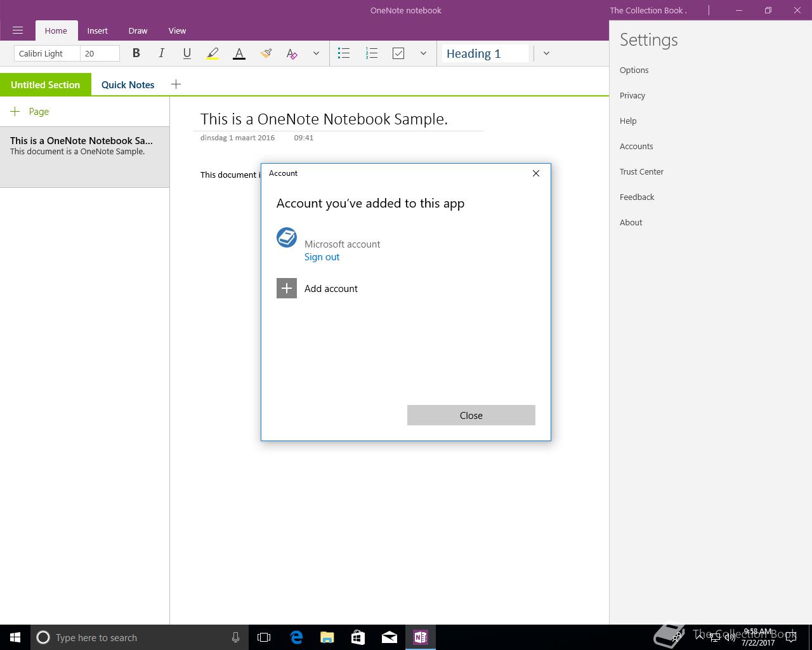The width and height of the screenshot is (812, 650).
Task: Apply yellow text highlight
Action: click(213, 53)
